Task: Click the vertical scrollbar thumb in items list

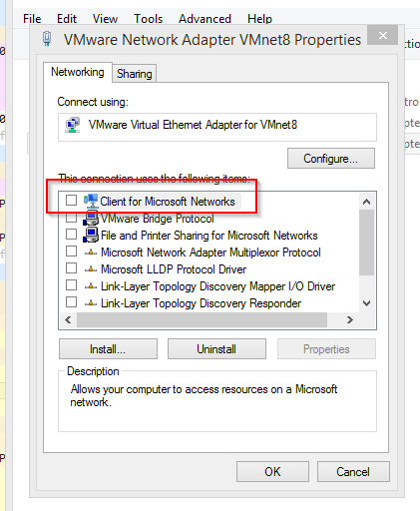Action: 367,243
